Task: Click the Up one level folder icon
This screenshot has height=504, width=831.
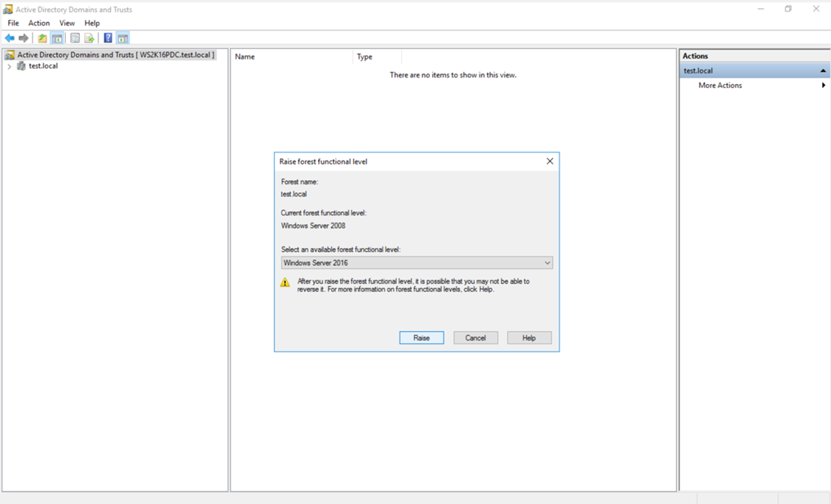Action: pos(42,38)
